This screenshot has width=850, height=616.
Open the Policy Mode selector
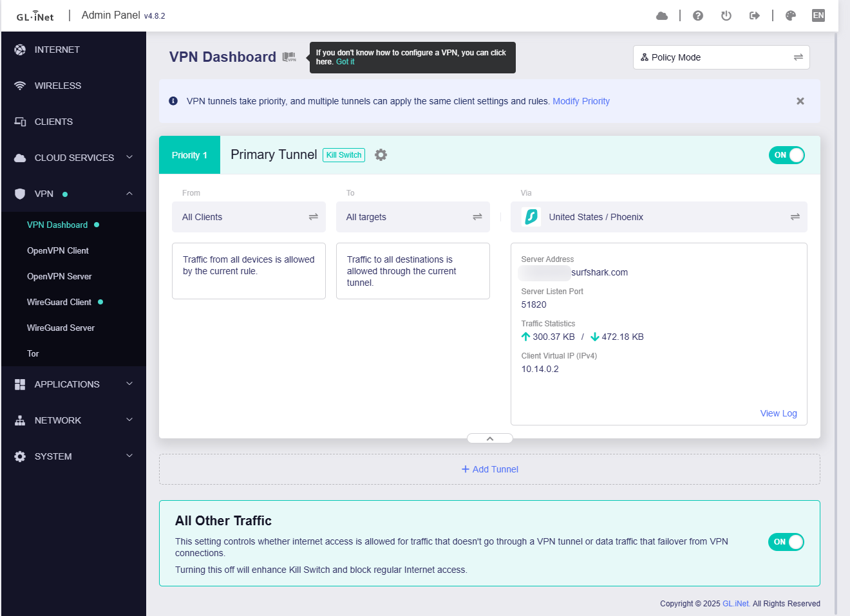click(x=721, y=57)
